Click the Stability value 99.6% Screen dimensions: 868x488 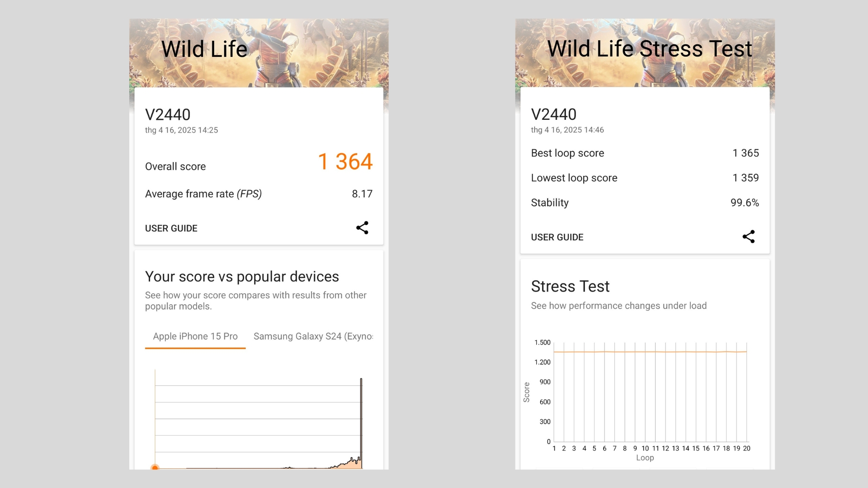pyautogui.click(x=745, y=203)
